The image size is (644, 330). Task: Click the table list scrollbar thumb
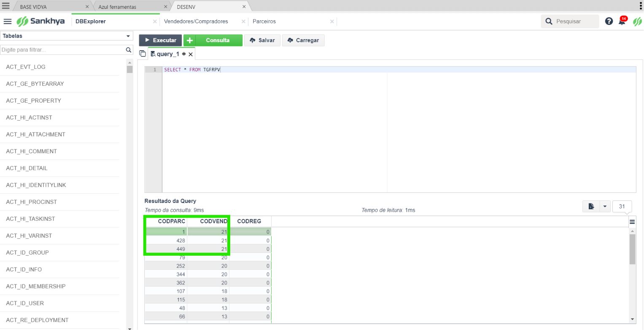pos(130,69)
